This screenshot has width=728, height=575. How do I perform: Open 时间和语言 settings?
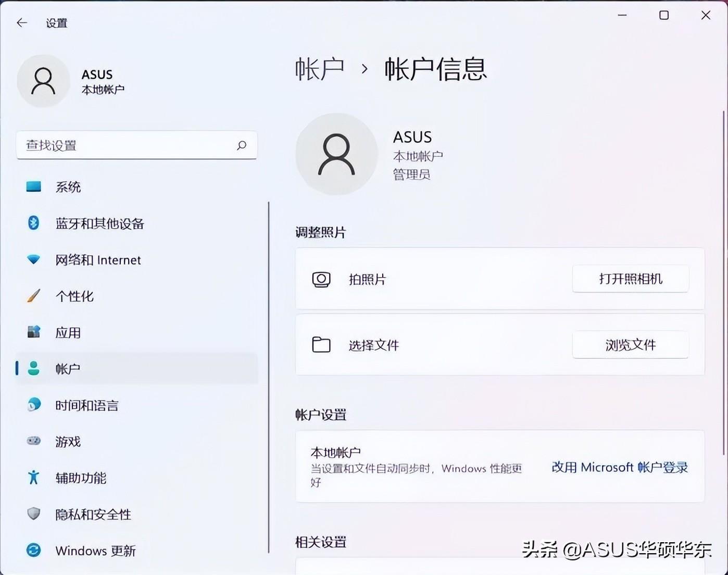pos(137,405)
